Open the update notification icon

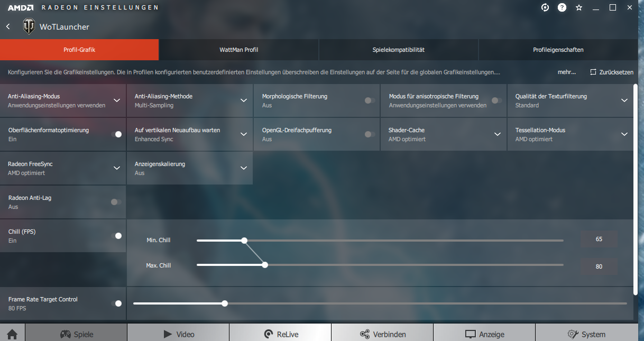coord(545,7)
